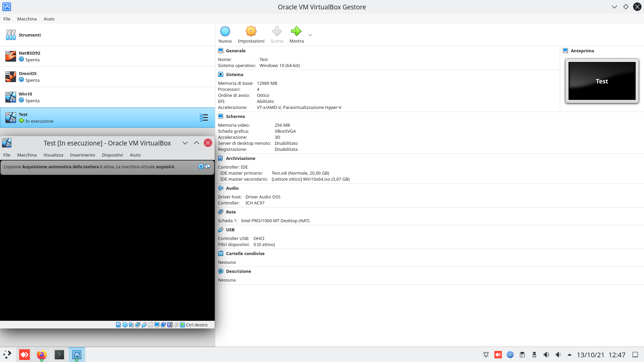Open the Test VM list menu button

tap(204, 118)
